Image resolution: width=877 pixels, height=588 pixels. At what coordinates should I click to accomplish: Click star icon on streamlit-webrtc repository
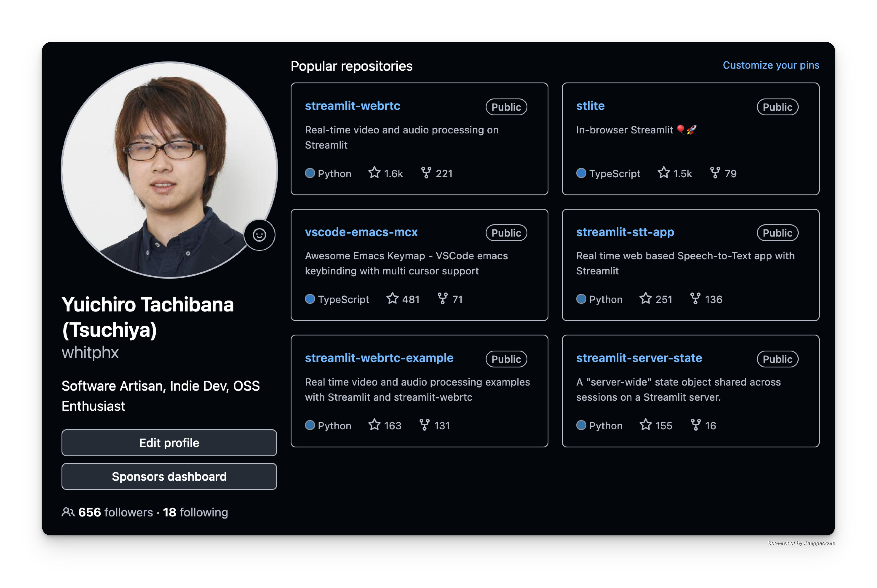tap(374, 173)
